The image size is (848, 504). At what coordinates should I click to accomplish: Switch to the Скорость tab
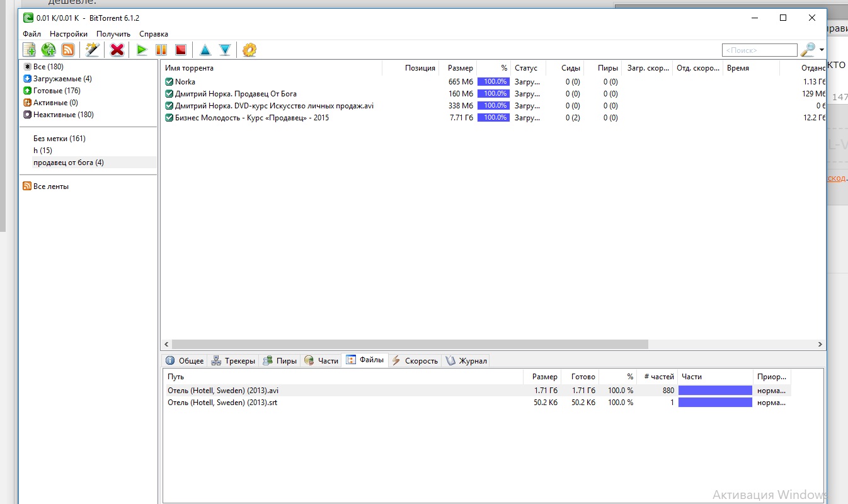coord(415,361)
